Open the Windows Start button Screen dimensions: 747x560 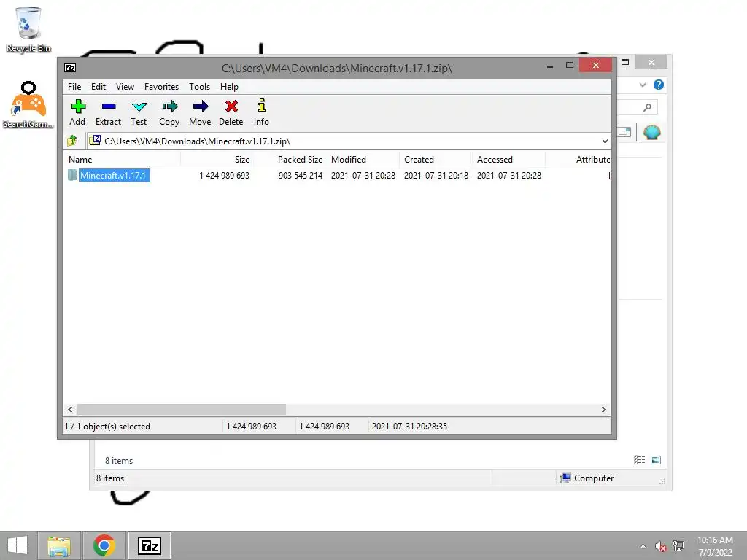pyautogui.click(x=18, y=545)
